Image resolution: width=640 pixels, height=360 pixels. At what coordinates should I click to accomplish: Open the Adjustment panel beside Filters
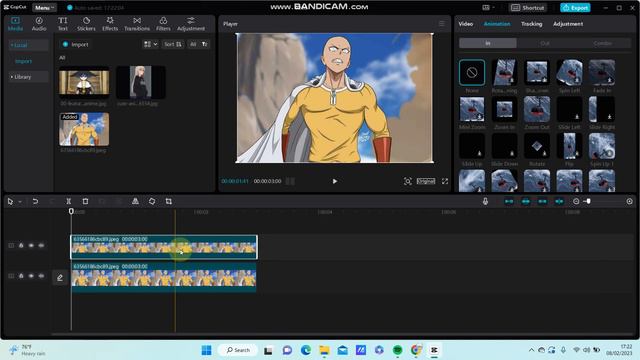point(191,24)
